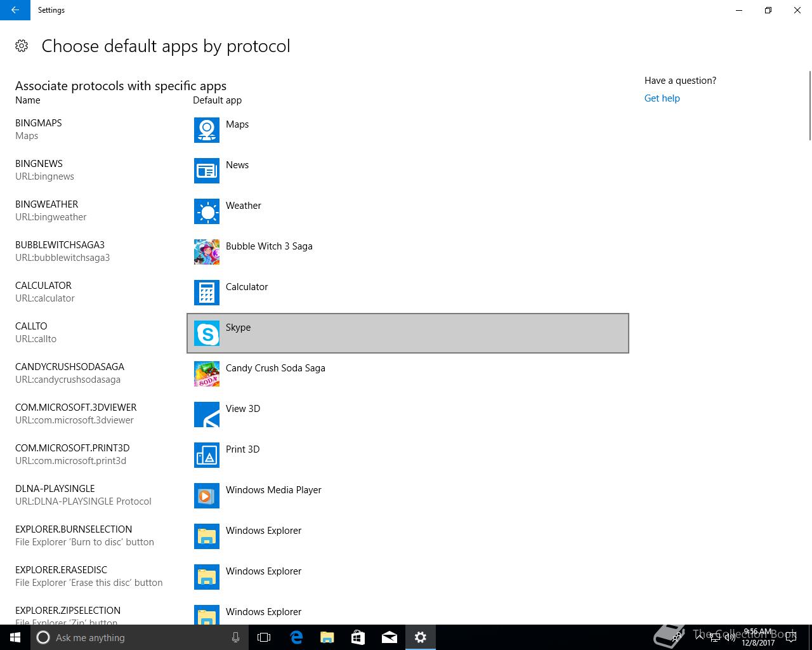Click the Cortana microphone icon
Screen dimensions: 812x650
(235, 637)
